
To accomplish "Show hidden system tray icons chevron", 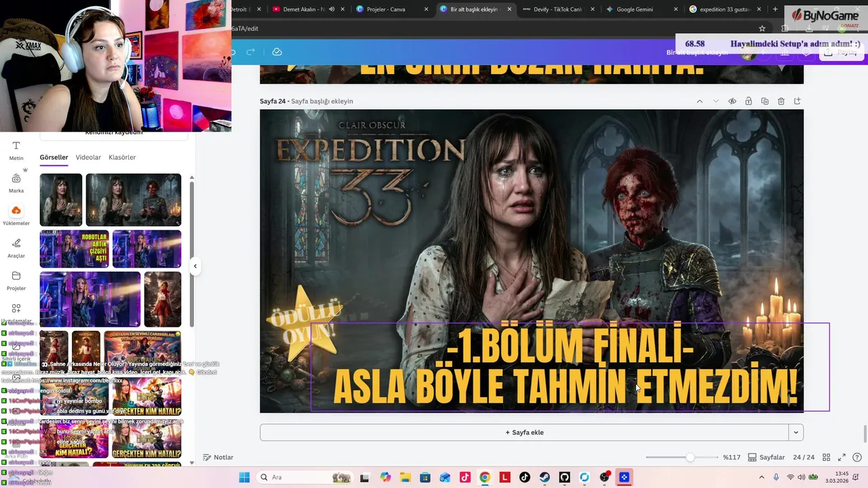I will point(763,477).
